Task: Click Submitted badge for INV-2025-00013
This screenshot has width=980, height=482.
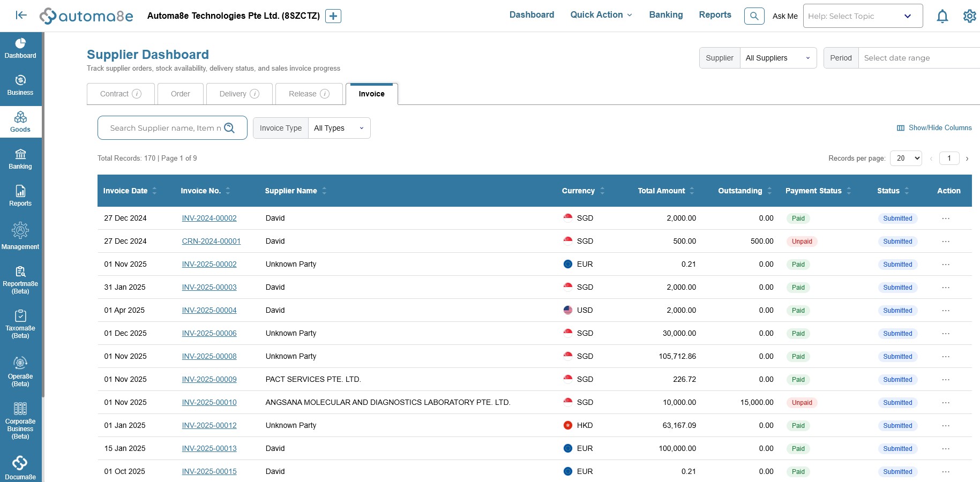Action: (x=897, y=449)
